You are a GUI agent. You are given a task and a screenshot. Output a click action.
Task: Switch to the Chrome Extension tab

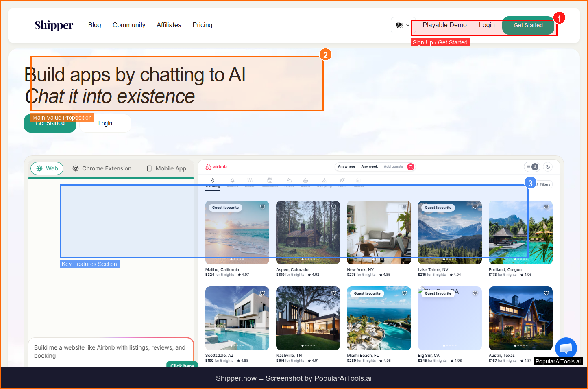point(102,168)
